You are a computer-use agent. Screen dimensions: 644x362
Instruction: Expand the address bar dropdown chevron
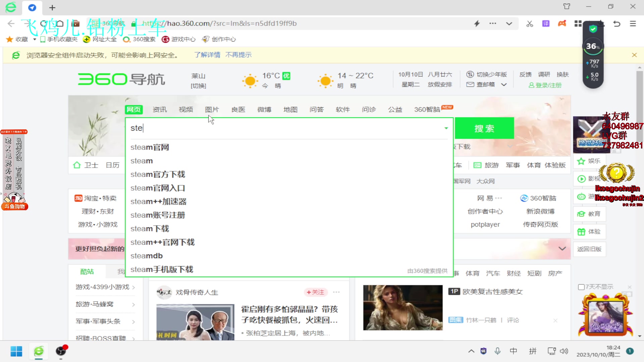click(509, 23)
